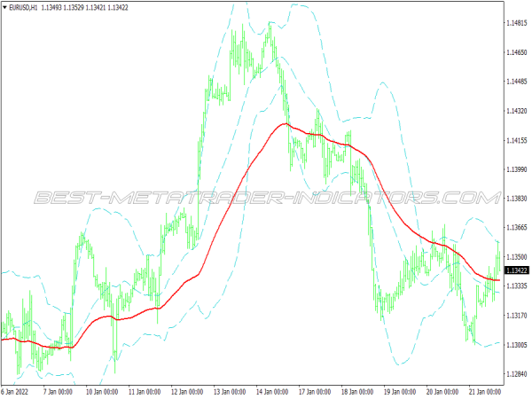Click the chart menu triangle beside EURUSD,H1
Screen dimensions: 532x399
click(4, 7)
